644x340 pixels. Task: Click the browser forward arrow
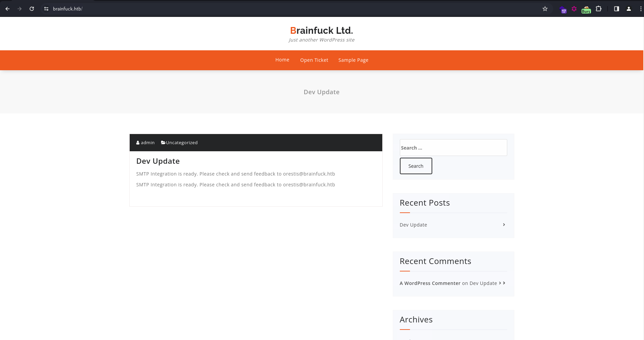click(20, 9)
